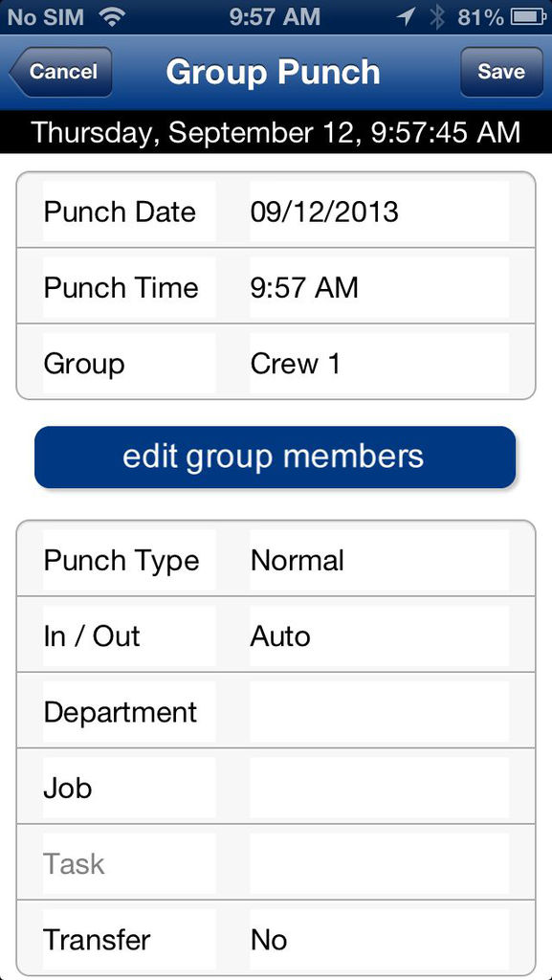Viewport: 552px width, 980px height.
Task: Tap the Group Punch title
Action: coord(273,72)
